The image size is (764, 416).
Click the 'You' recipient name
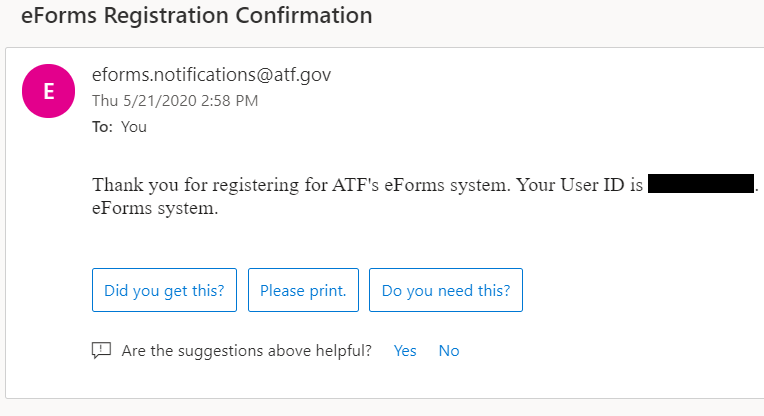134,127
